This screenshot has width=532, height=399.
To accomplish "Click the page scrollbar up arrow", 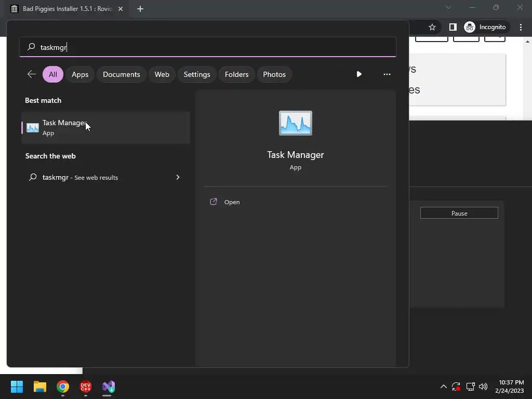I will click(x=528, y=42).
